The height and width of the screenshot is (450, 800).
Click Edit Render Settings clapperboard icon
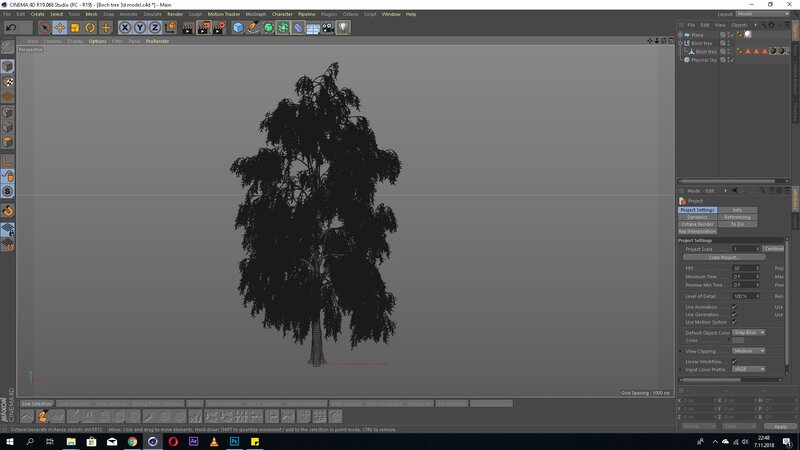217,28
